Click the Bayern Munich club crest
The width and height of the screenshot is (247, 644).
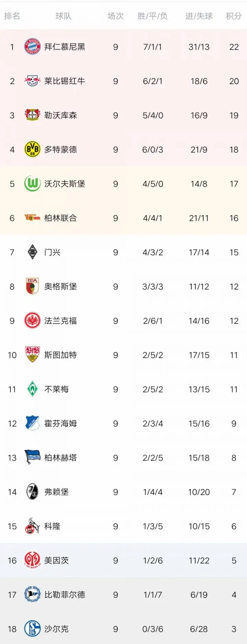pos(32,47)
